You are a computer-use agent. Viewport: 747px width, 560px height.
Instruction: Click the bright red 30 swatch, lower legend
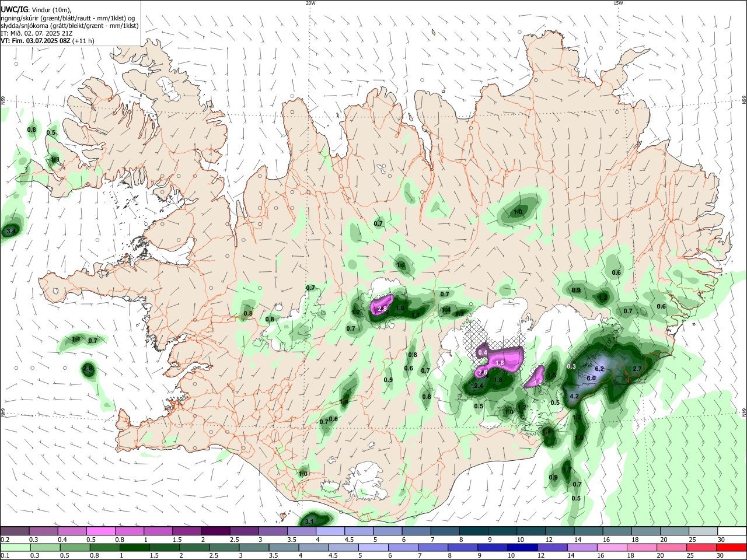pos(731,547)
